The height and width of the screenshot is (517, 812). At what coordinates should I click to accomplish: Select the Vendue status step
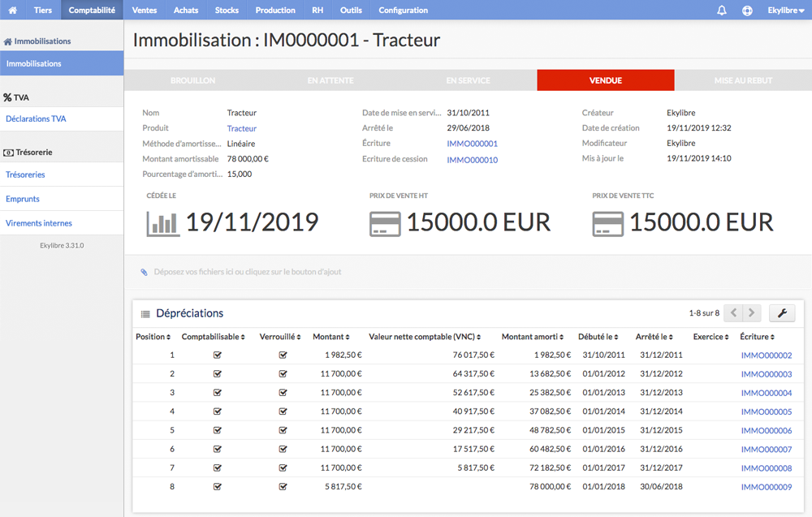coord(606,80)
